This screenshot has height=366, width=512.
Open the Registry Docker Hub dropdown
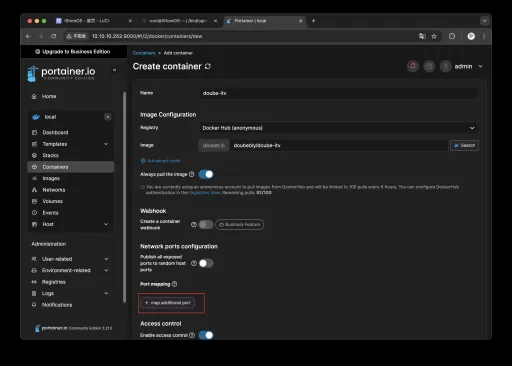(338, 128)
